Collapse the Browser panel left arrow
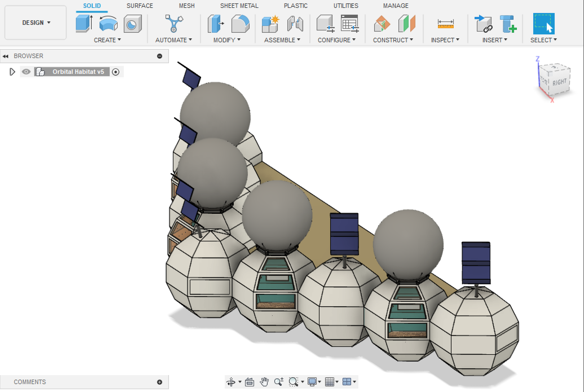The width and height of the screenshot is (584, 392). 6,56
